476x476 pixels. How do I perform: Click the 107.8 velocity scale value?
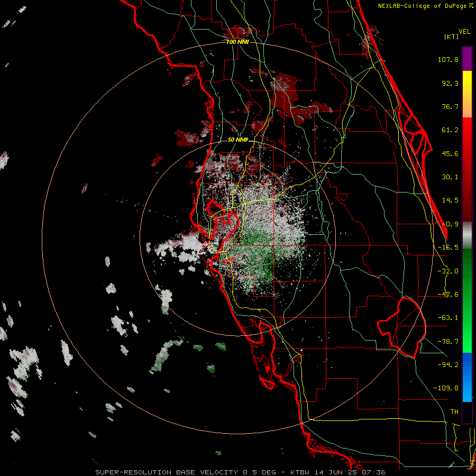(448, 59)
